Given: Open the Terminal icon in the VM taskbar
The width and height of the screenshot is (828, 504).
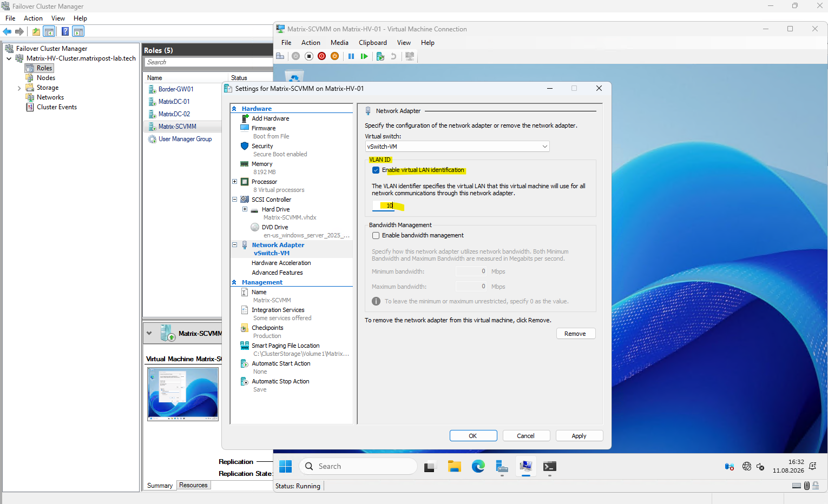Looking at the screenshot, I should click(549, 466).
